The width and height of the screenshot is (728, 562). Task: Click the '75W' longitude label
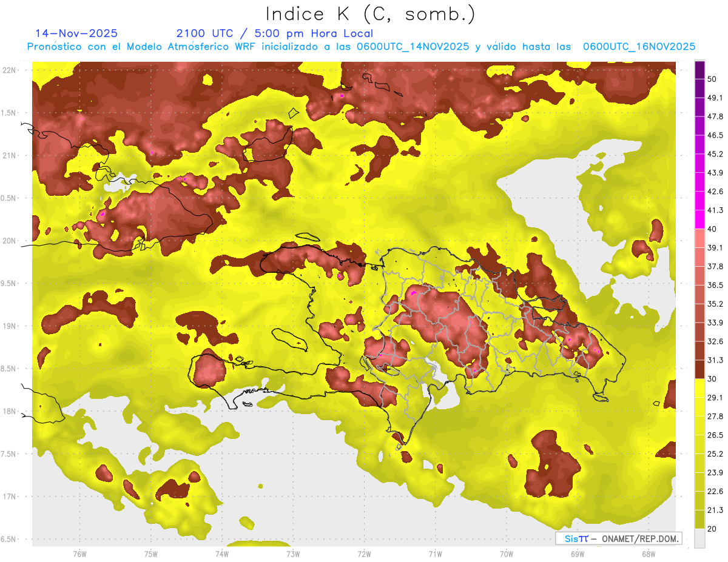[x=150, y=554]
